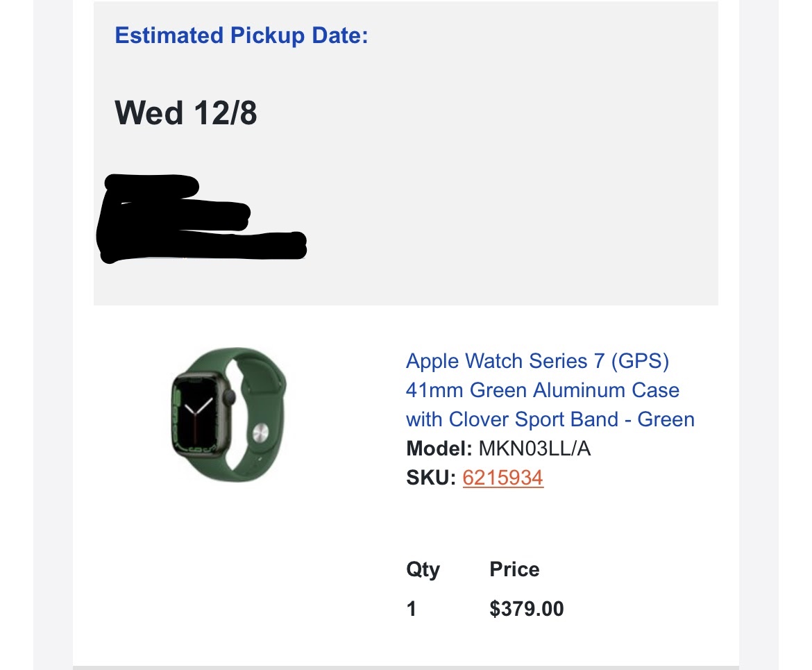Screen dimensions: 812x670
Task: Select the Wed 12/8 pickup date text
Action: (x=185, y=112)
